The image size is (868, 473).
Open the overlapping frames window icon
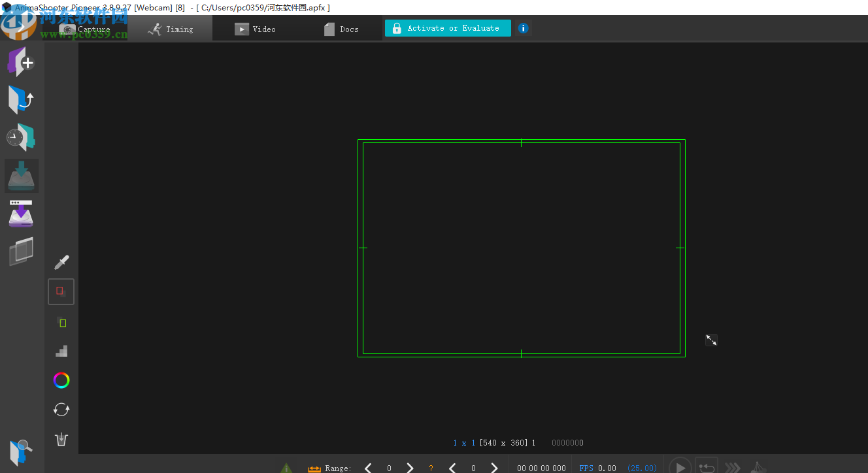(21, 252)
